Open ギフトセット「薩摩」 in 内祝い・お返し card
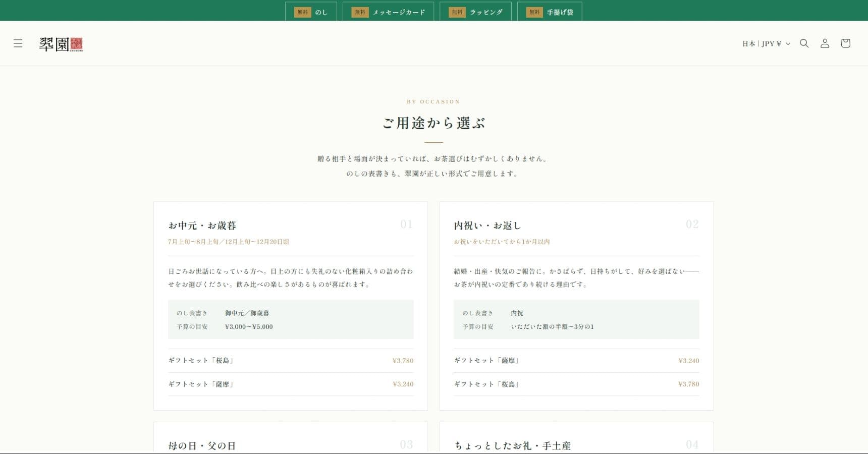Image resolution: width=868 pixels, height=454 pixels. pos(576,361)
